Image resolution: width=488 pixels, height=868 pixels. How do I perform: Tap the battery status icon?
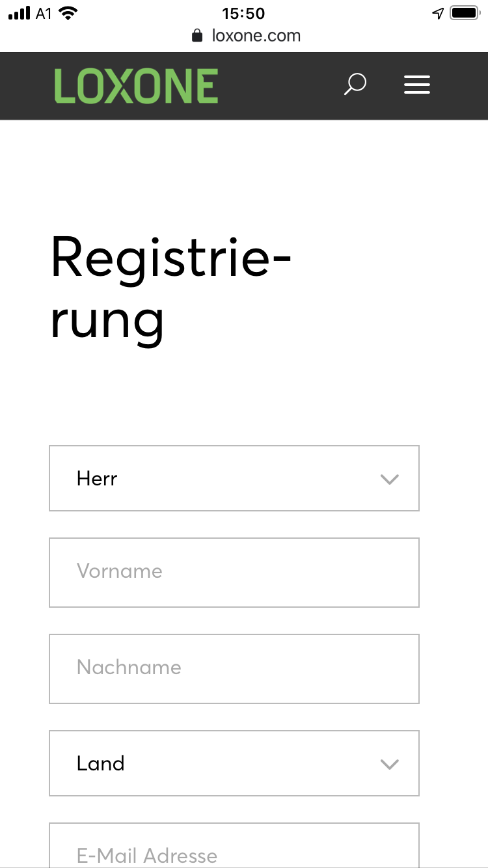465,13
